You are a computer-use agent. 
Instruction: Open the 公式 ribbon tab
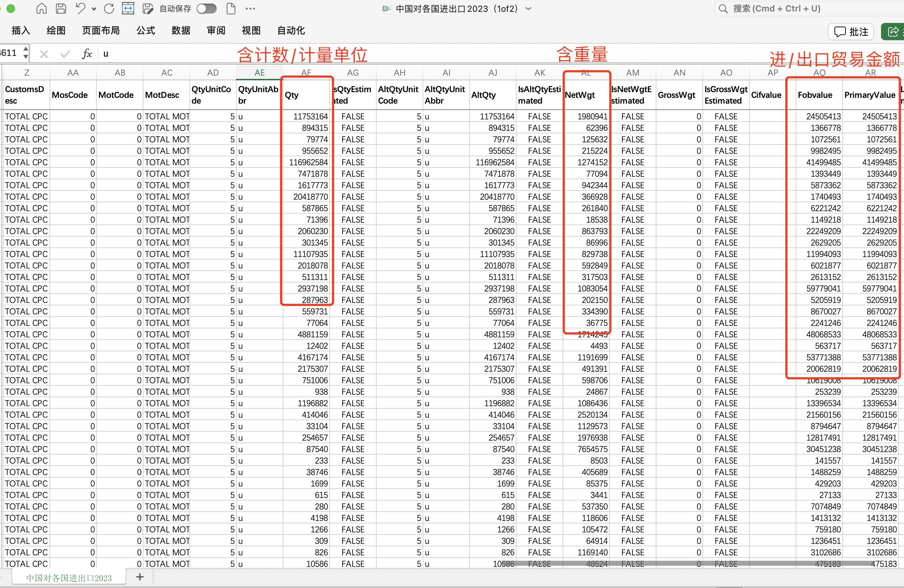[x=146, y=30]
